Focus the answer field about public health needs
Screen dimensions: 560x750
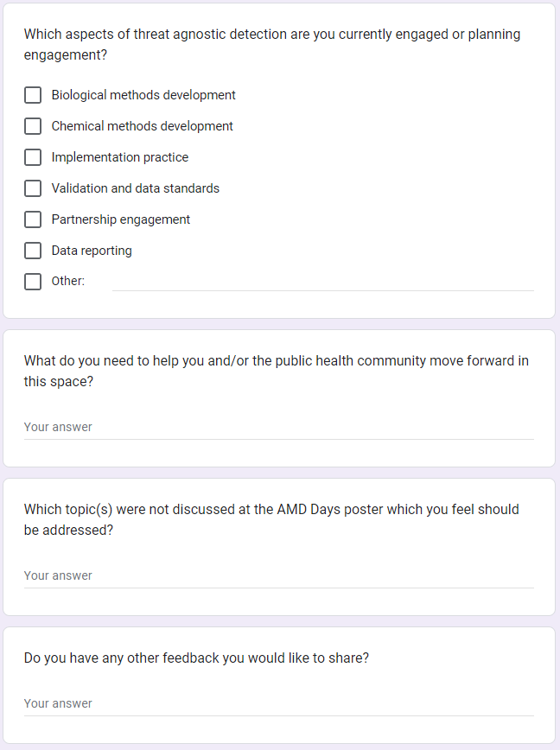(278, 427)
